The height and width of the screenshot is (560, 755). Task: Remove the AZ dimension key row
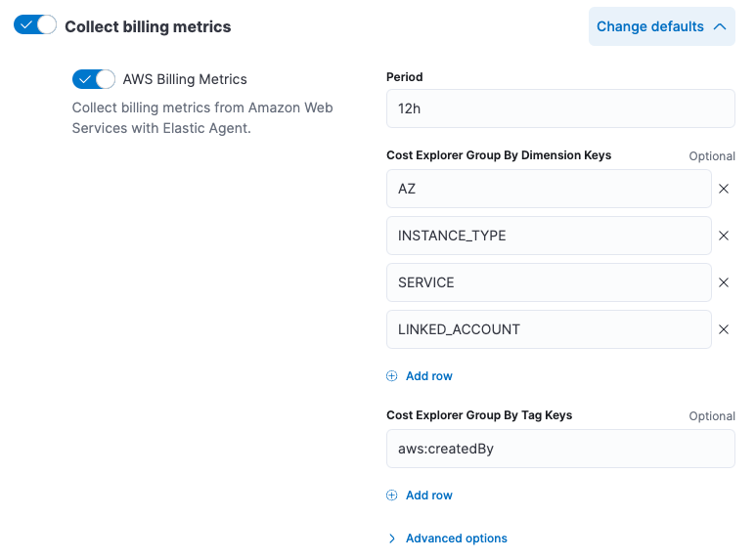724,189
